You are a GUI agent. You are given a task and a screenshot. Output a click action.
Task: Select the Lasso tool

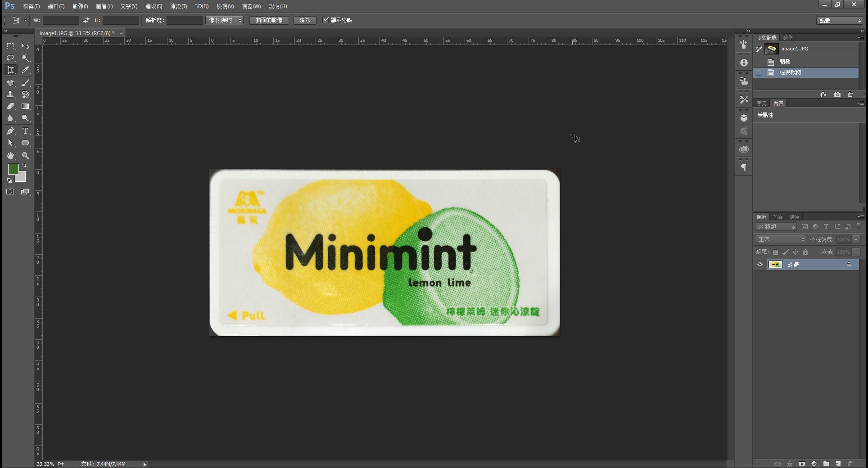pyautogui.click(x=10, y=58)
